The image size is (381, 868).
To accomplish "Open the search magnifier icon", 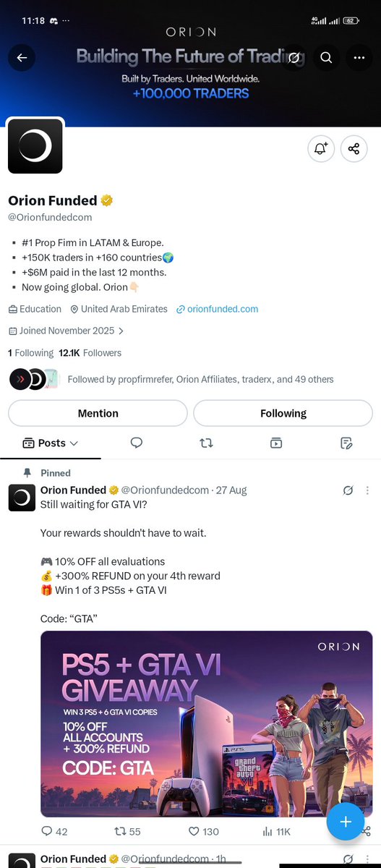I will pos(326,58).
